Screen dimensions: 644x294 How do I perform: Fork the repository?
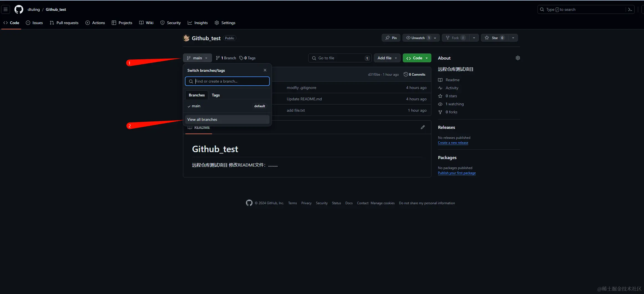point(455,38)
